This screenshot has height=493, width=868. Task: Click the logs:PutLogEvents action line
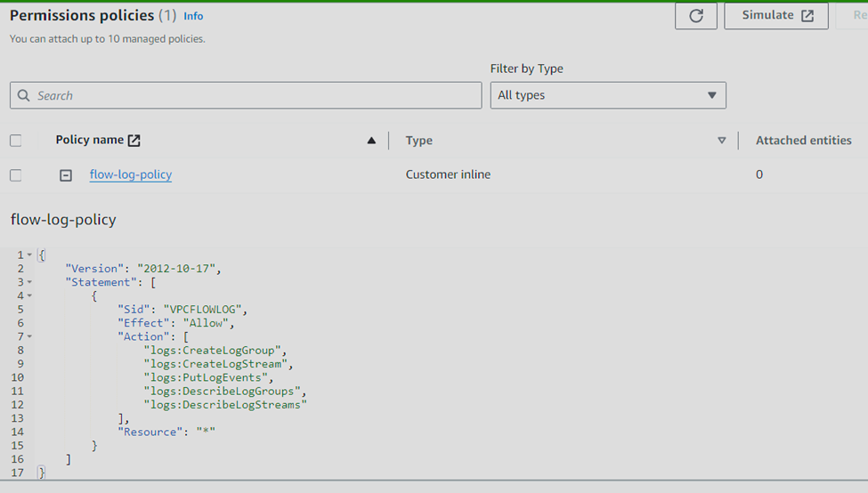208,377
